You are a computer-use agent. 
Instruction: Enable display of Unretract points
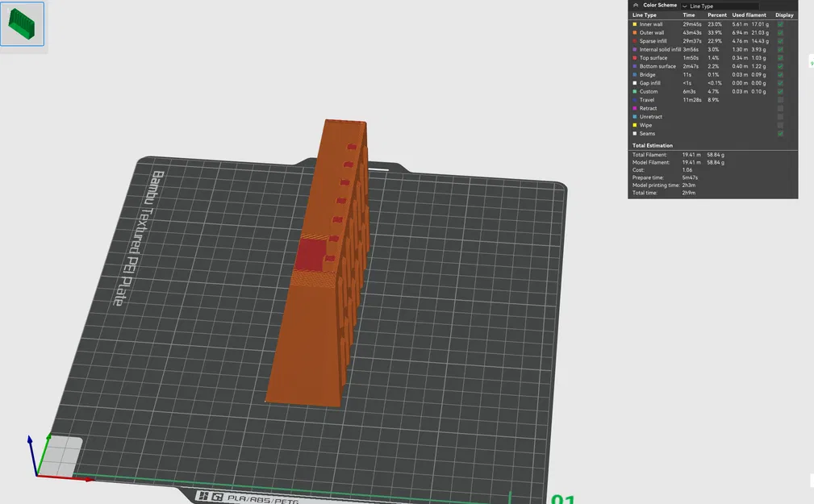pyautogui.click(x=780, y=117)
